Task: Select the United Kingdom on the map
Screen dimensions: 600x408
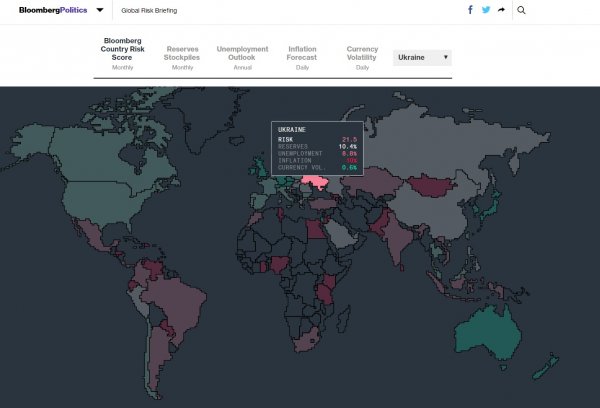Action: [x=262, y=167]
